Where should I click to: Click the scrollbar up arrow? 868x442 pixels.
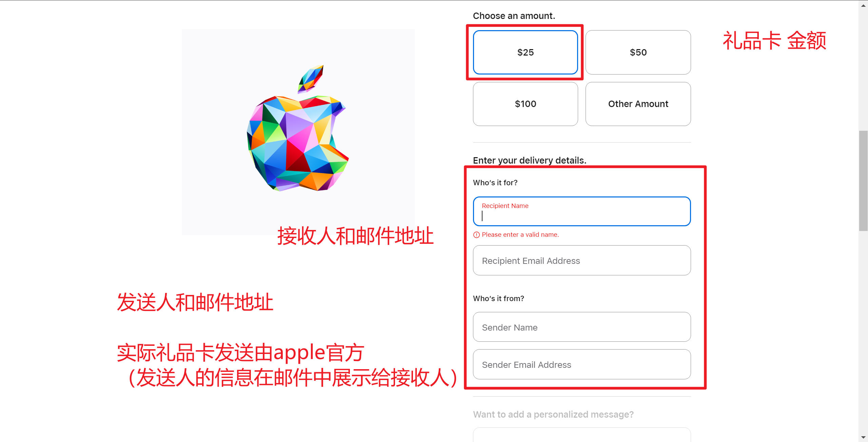click(x=863, y=5)
